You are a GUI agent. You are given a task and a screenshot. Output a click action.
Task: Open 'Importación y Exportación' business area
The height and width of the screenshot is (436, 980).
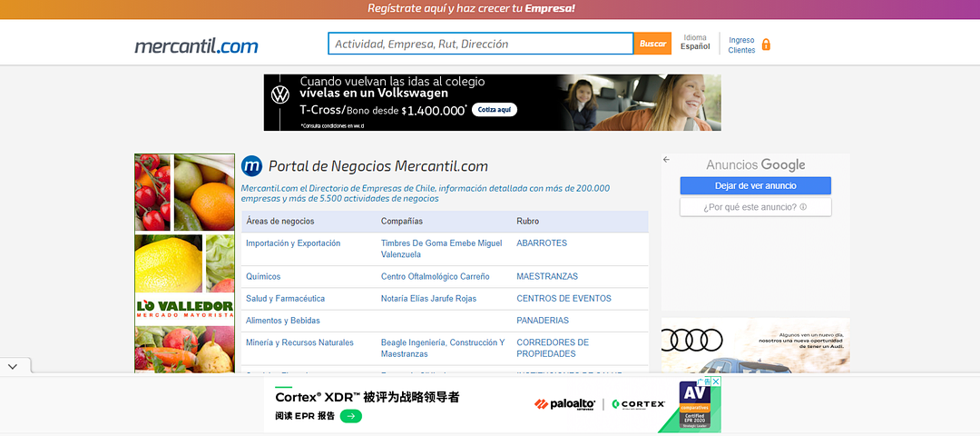[293, 243]
